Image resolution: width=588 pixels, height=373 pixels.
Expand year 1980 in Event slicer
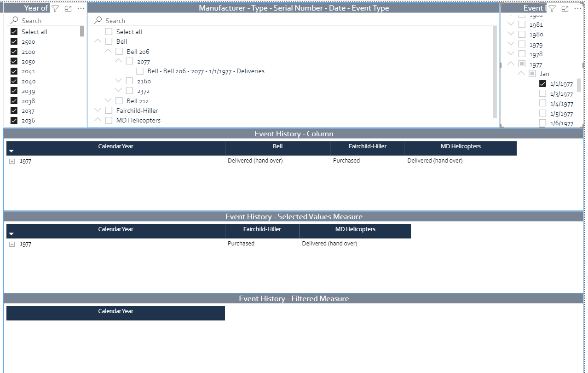point(511,35)
